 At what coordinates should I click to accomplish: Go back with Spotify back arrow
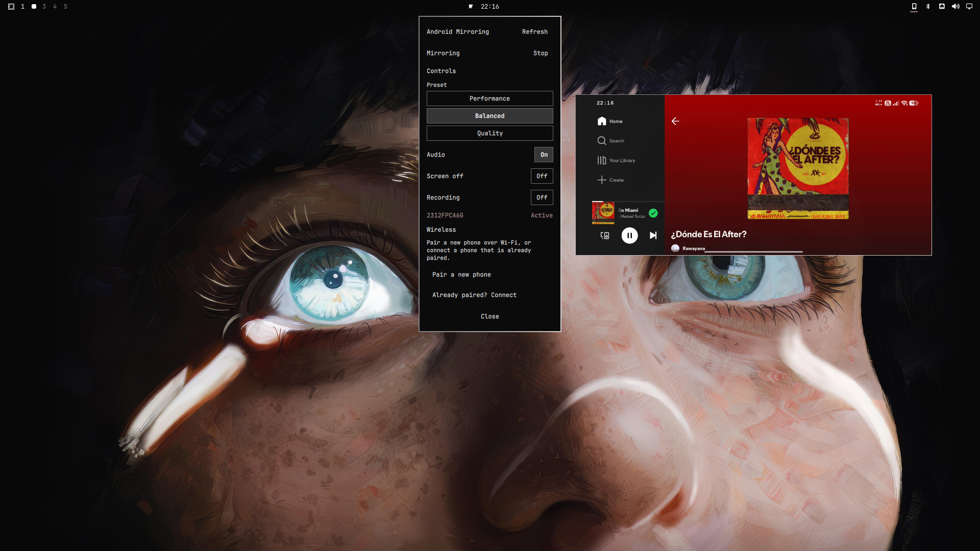pyautogui.click(x=675, y=121)
